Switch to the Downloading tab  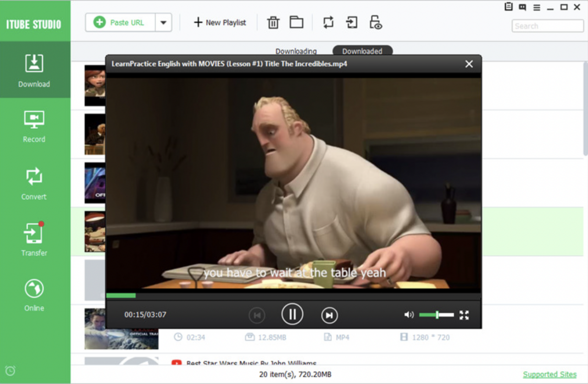tap(296, 51)
